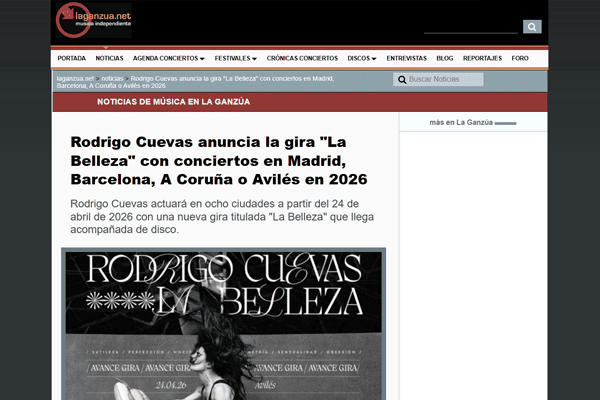This screenshot has width=600, height=400.
Task: Open the REPORTAJES menu item
Action: click(482, 58)
